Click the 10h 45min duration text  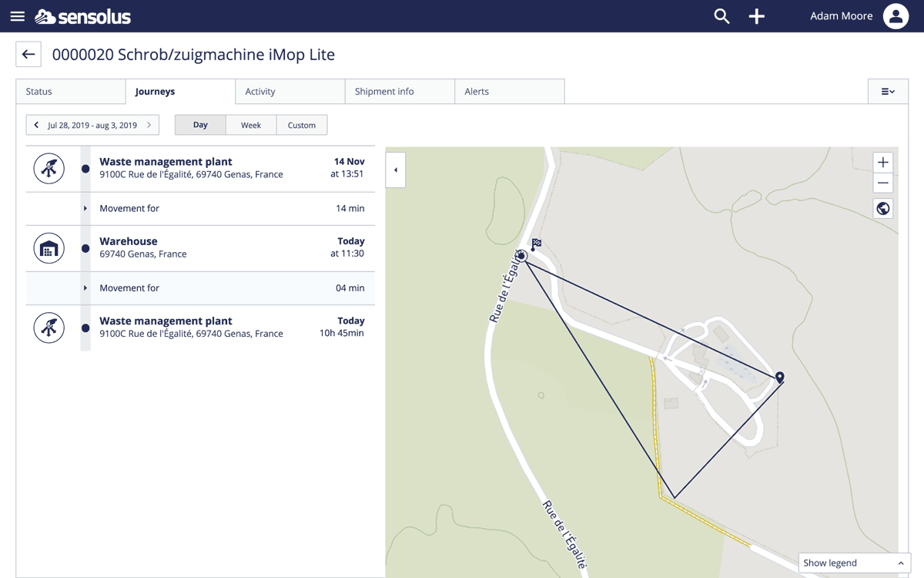[x=342, y=334]
